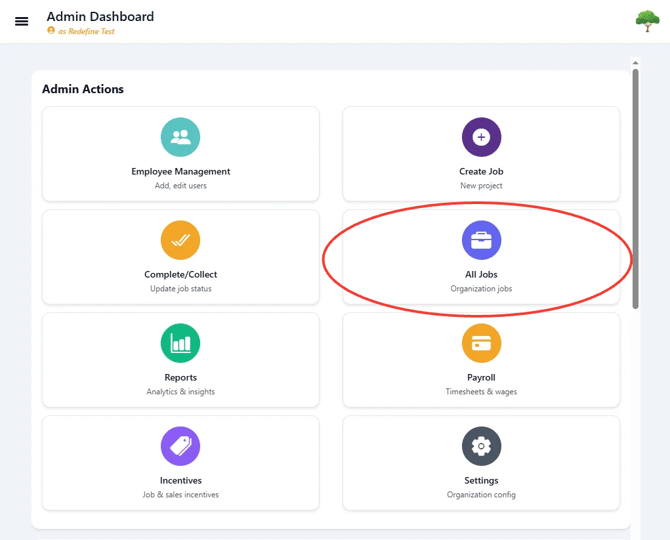This screenshot has height=540, width=670.
Task: Click the scrollbar up arrow
Action: coord(635,63)
